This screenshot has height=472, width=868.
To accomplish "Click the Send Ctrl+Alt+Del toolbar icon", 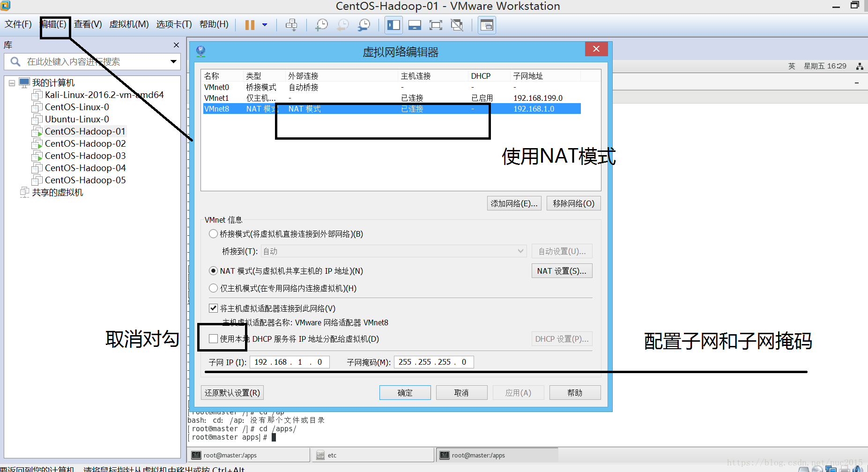I will [x=291, y=25].
